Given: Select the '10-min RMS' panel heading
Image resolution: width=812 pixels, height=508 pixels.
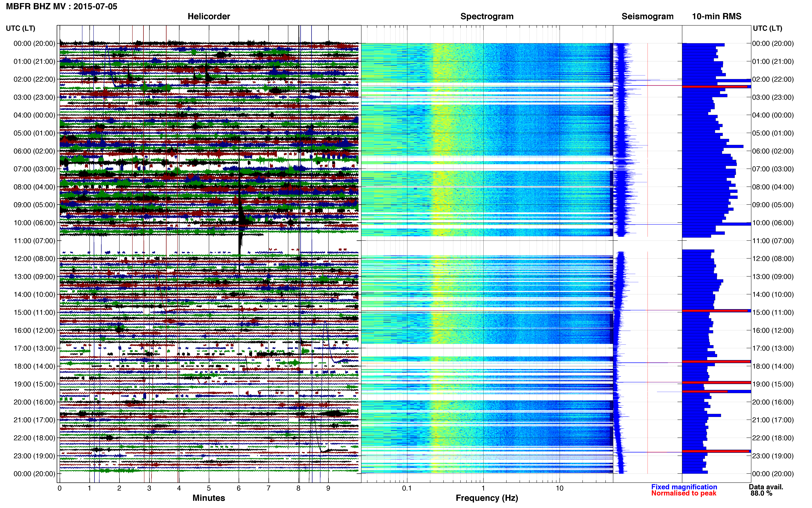Looking at the screenshot, I should point(717,16).
